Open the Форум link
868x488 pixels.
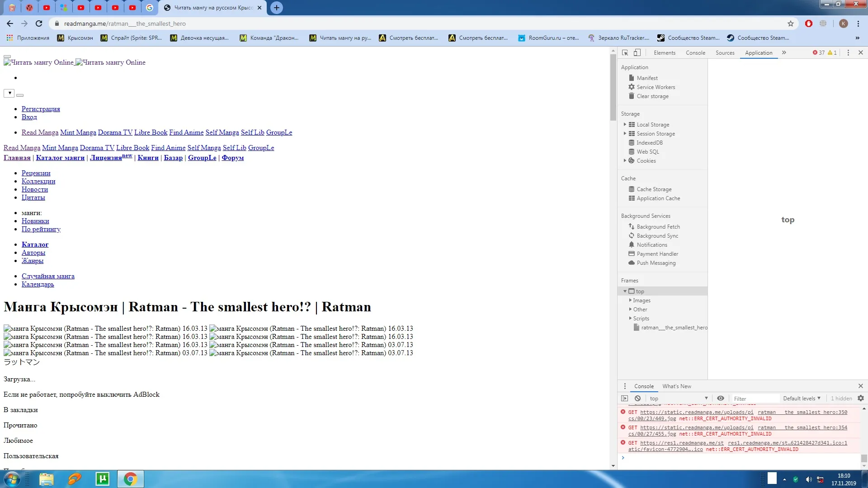pos(232,158)
